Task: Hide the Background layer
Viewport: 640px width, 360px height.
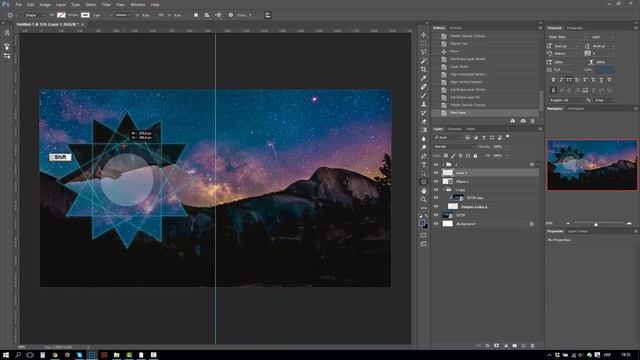Action: (x=436, y=224)
